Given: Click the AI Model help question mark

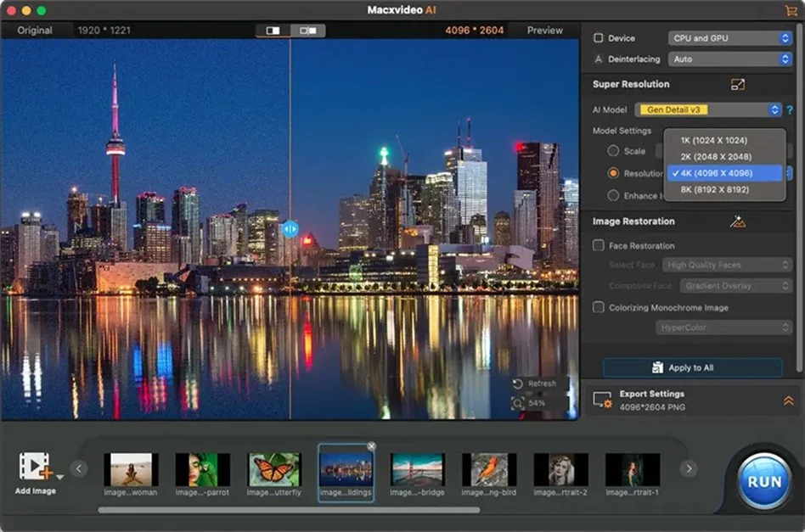Looking at the screenshot, I should coord(790,110).
